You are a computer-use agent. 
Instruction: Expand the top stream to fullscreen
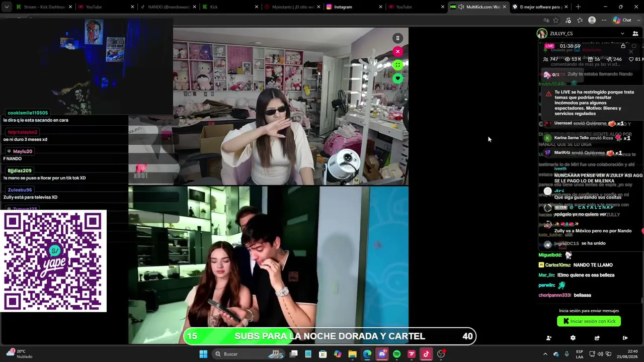click(397, 65)
